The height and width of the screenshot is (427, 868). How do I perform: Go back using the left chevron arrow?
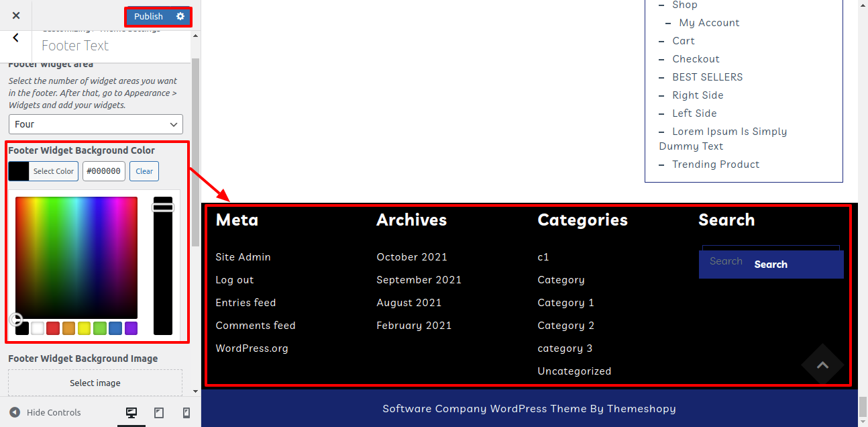point(16,38)
